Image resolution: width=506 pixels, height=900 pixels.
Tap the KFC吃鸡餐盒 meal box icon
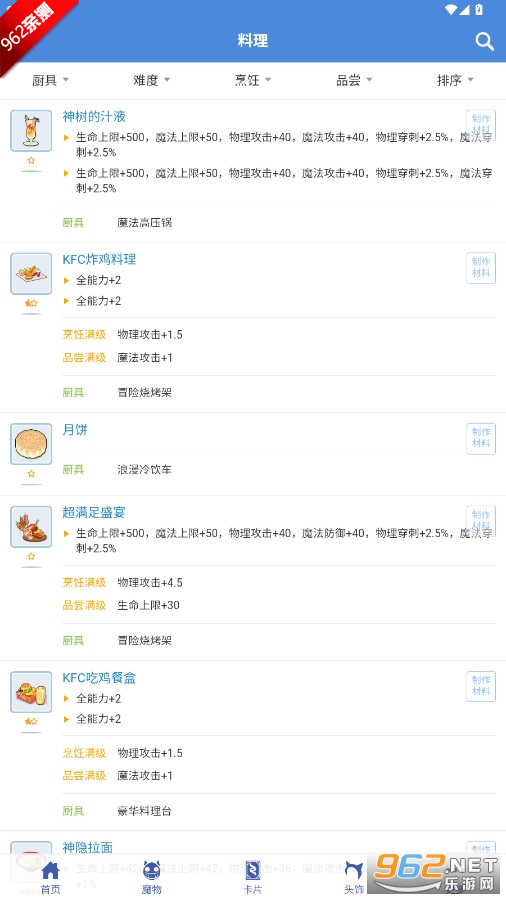pos(31,692)
